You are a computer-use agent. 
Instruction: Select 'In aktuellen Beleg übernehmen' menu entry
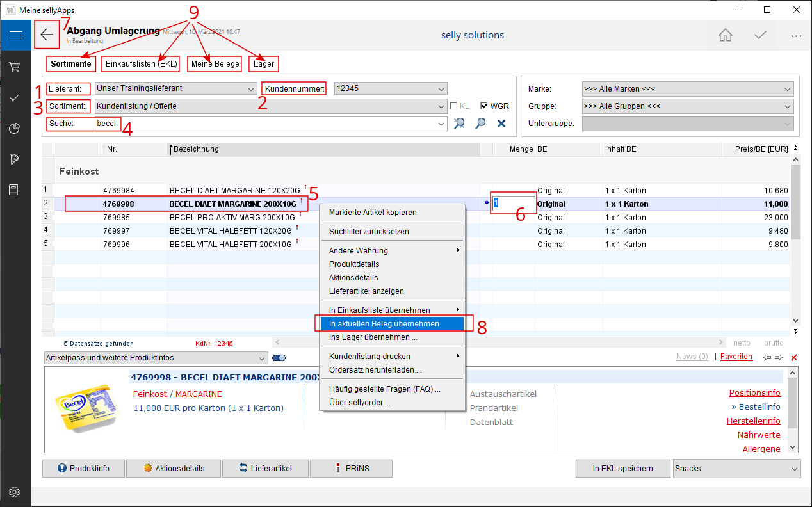[x=384, y=324]
